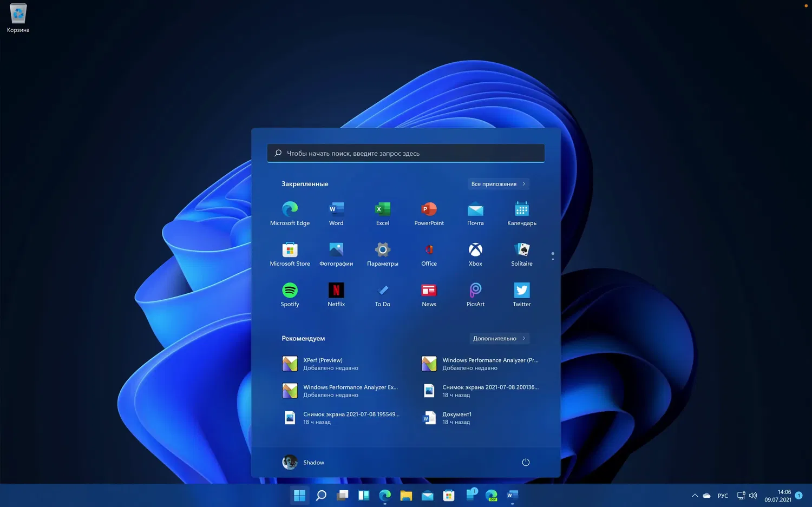Launch the Xbox app
Image resolution: width=812 pixels, height=507 pixels.
(x=475, y=254)
